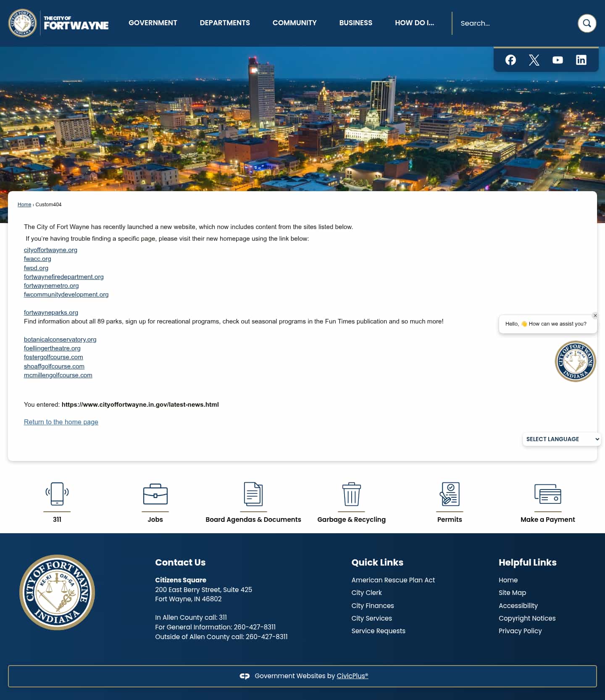Click the Custom404 breadcrumb text
This screenshot has height=700, width=605.
48,205
